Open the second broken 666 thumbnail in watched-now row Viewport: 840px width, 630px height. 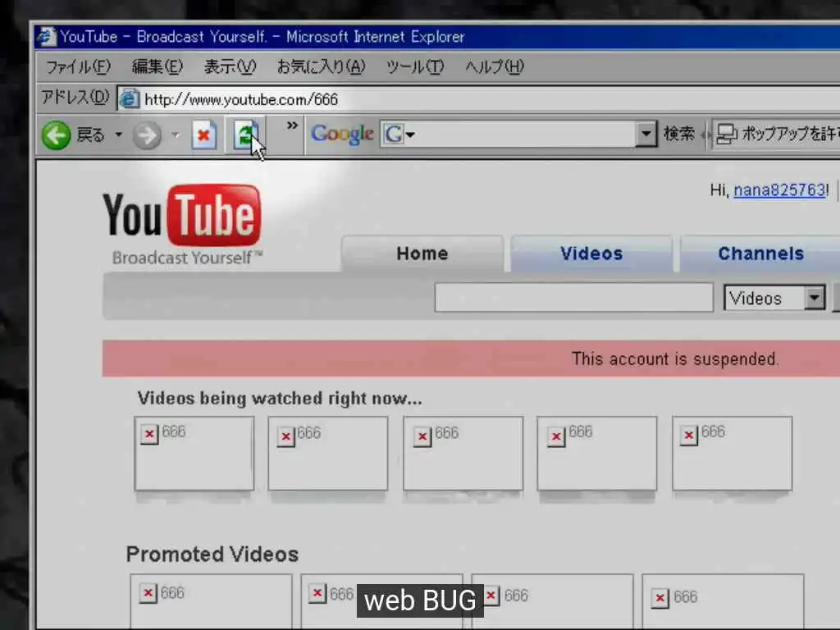tap(328, 453)
